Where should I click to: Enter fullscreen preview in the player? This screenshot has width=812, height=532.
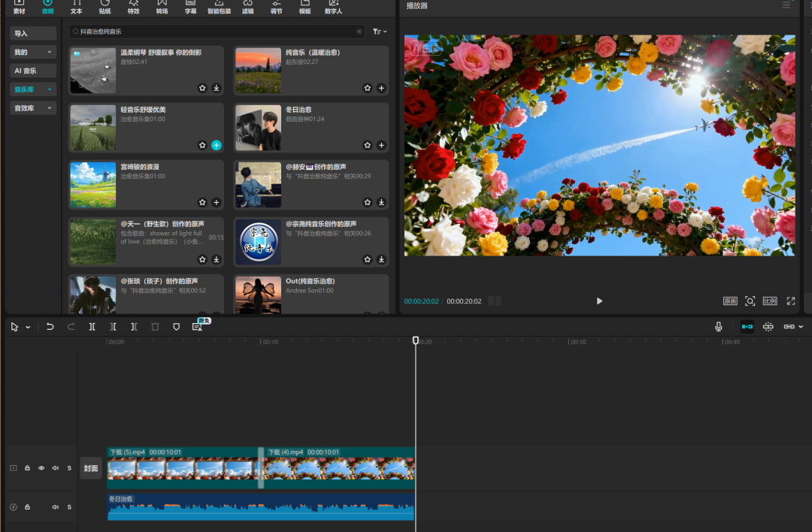point(791,301)
